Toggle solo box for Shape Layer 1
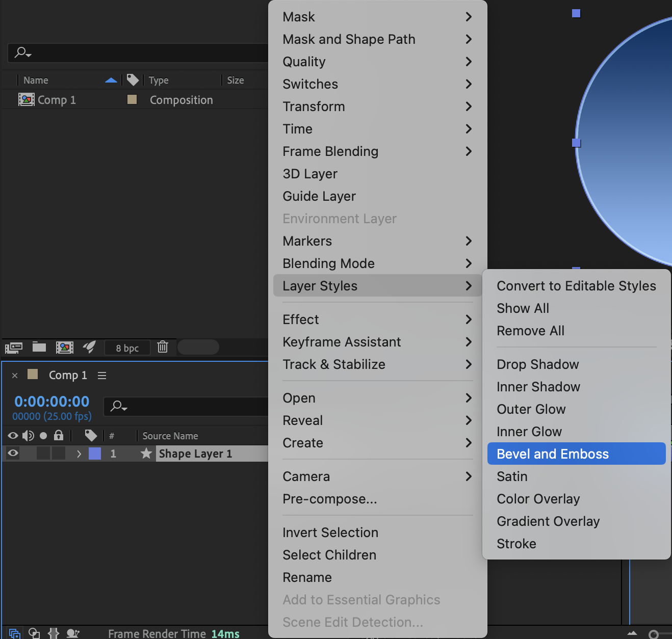This screenshot has height=639, width=672. [43, 453]
